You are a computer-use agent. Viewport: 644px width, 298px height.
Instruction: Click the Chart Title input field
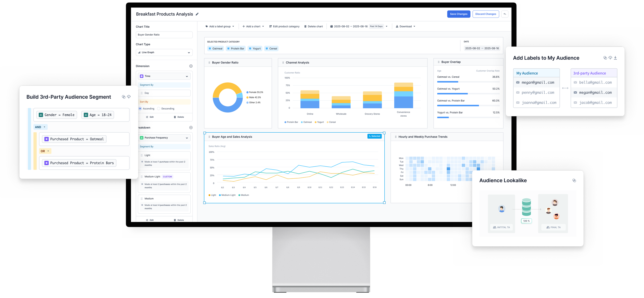(x=164, y=35)
